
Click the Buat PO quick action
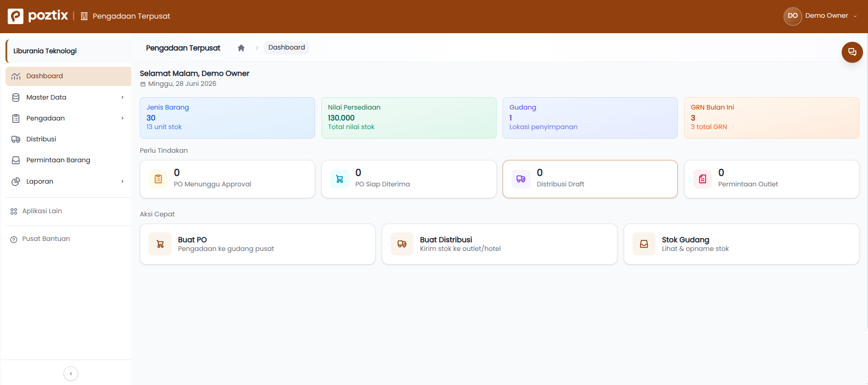[x=257, y=244]
